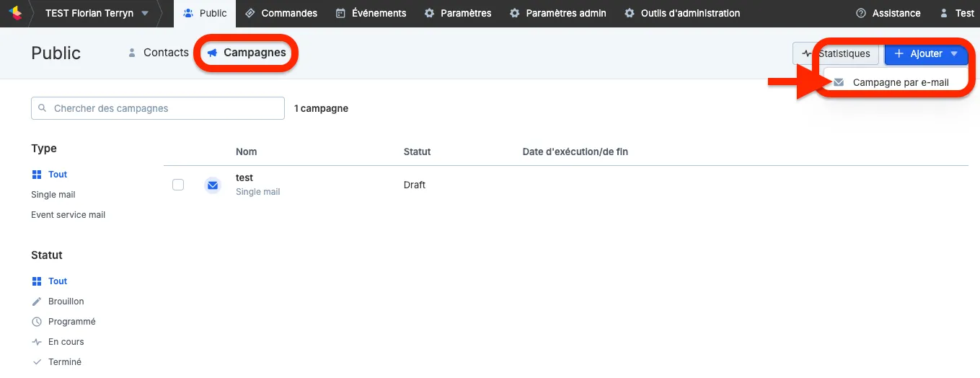Click the magnifier icon in the search box

point(43,108)
